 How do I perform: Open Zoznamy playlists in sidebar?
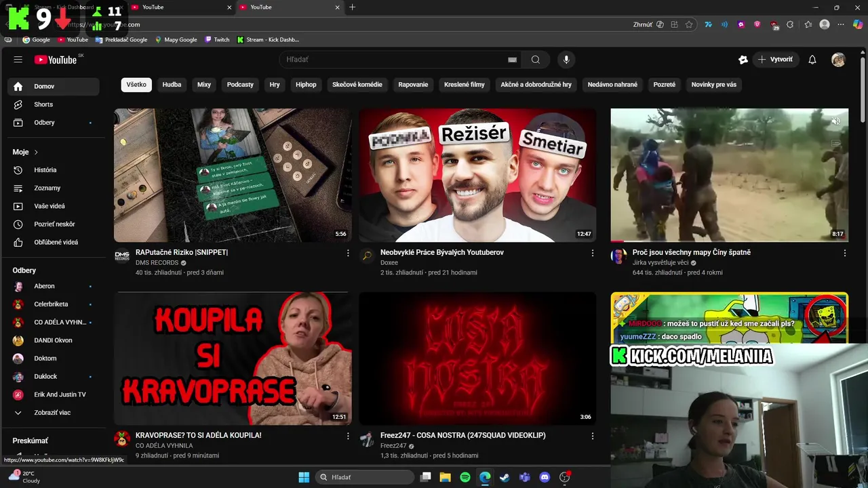(53, 188)
